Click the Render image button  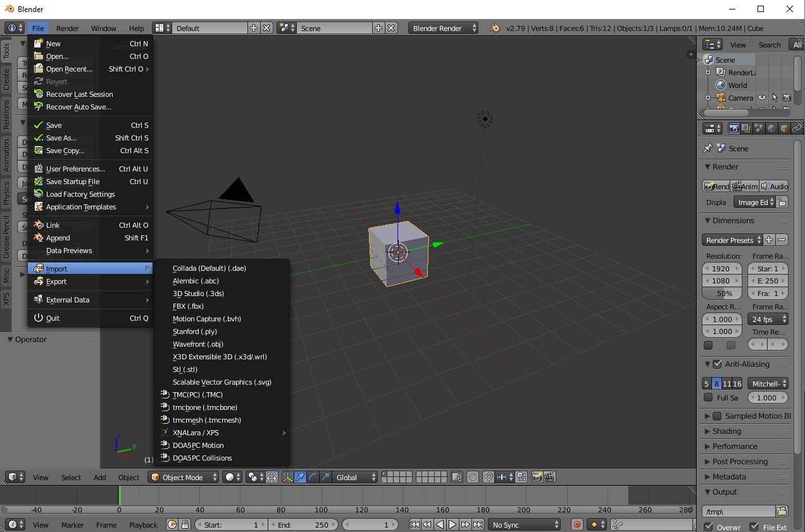[716, 186]
